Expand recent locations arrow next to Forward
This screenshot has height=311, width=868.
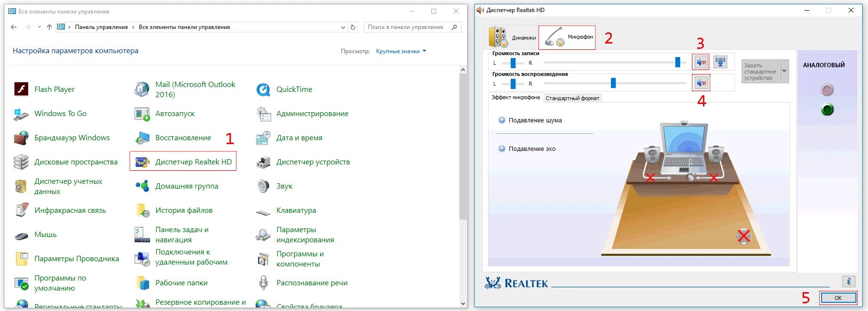(39, 28)
